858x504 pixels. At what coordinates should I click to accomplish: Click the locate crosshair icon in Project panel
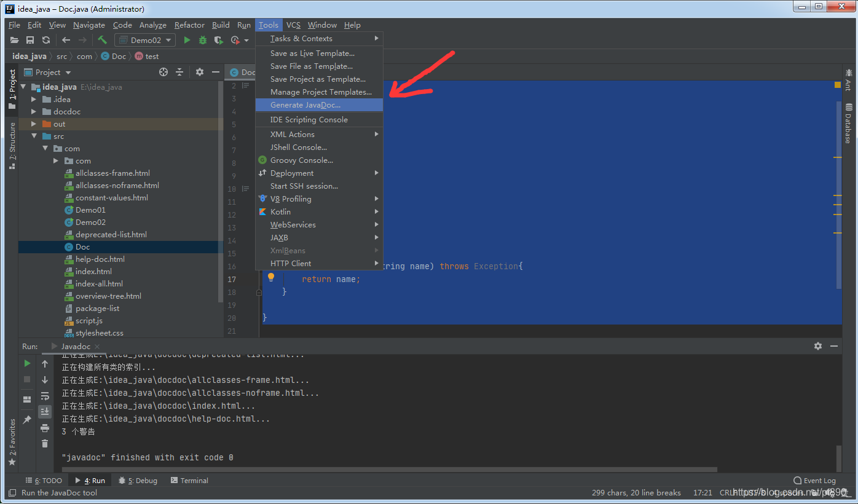tap(163, 72)
